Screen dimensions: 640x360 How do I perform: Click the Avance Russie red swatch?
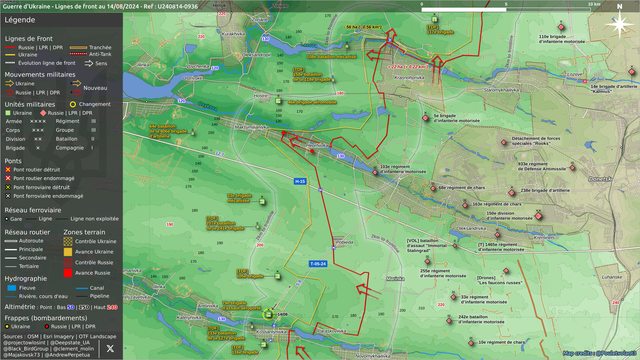click(x=68, y=273)
